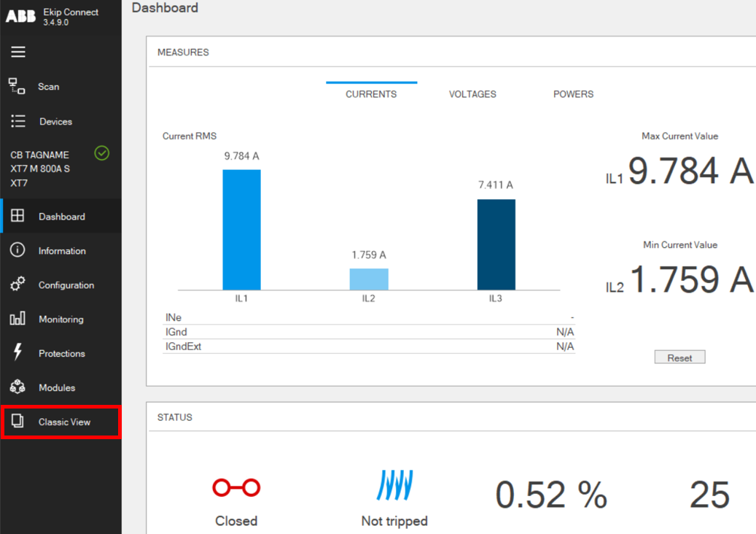Select the Dashboard grid icon

[17, 216]
